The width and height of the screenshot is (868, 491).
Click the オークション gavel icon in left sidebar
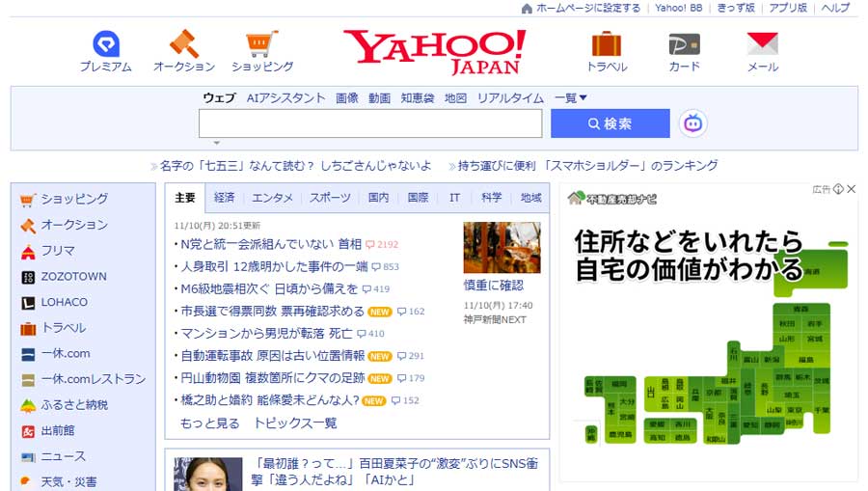pyautogui.click(x=28, y=226)
